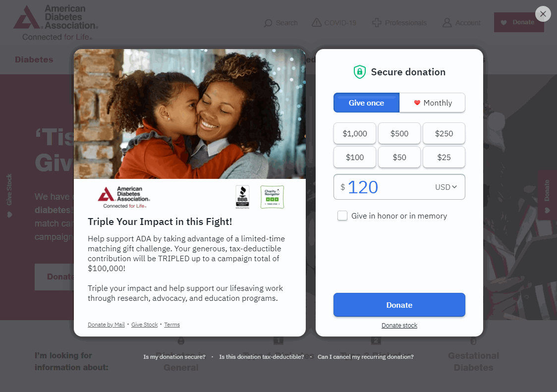Choose the $1,000 donation amount
This screenshot has height=392, width=557.
354,133
